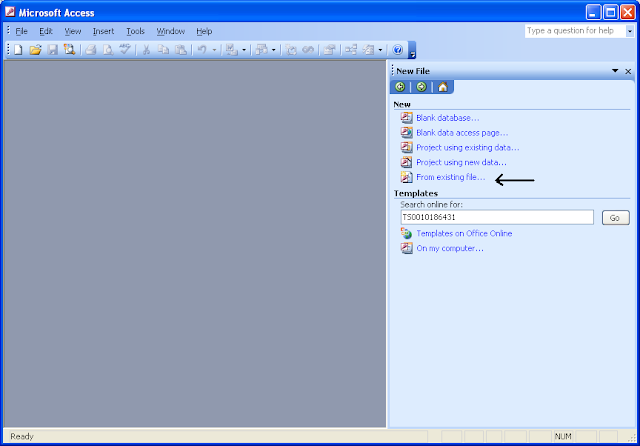The width and height of the screenshot is (640, 446).
Task: Open the help question box dropdown
Action: tap(630, 31)
